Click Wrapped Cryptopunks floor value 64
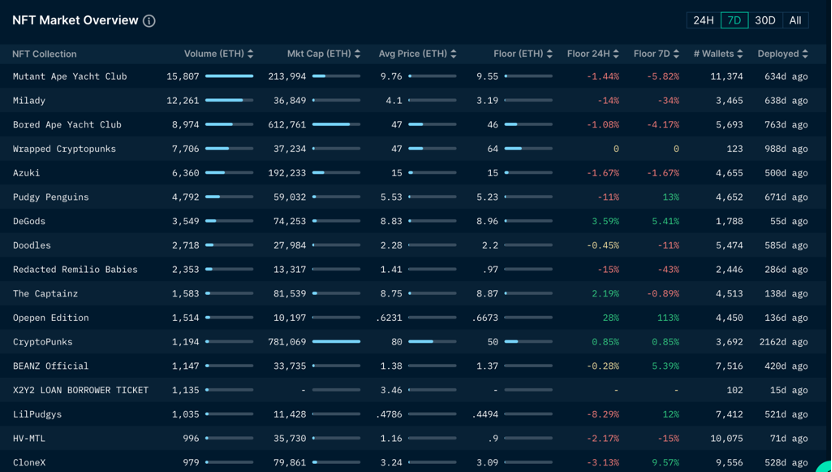Viewport: 832px width, 472px height. tap(493, 149)
